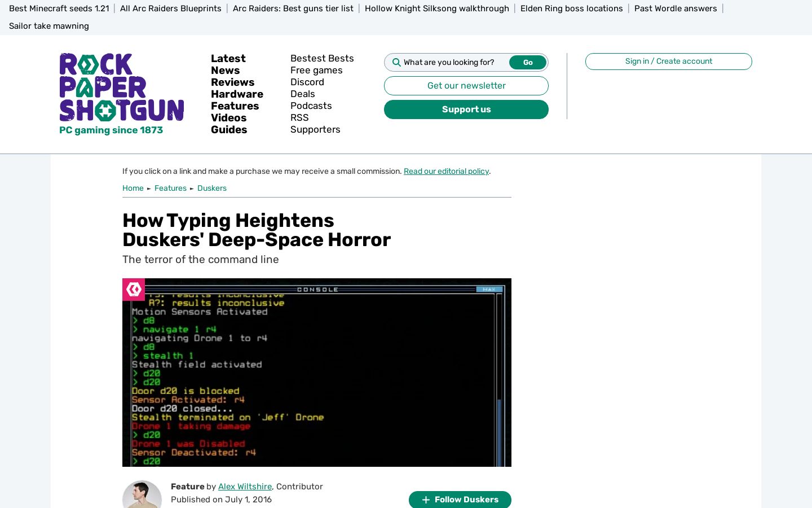This screenshot has height=508, width=812.
Task: Go to the Videos section
Action: click(229, 118)
